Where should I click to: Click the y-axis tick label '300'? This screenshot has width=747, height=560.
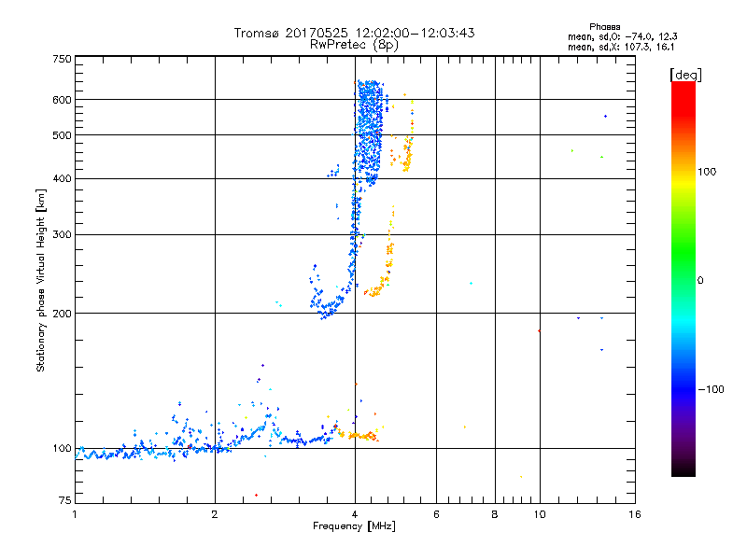tap(62, 234)
